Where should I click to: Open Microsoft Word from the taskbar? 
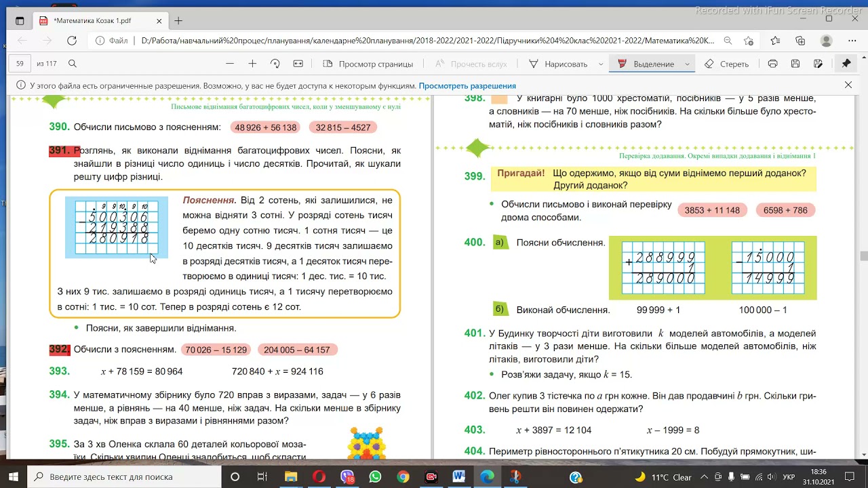tap(459, 477)
